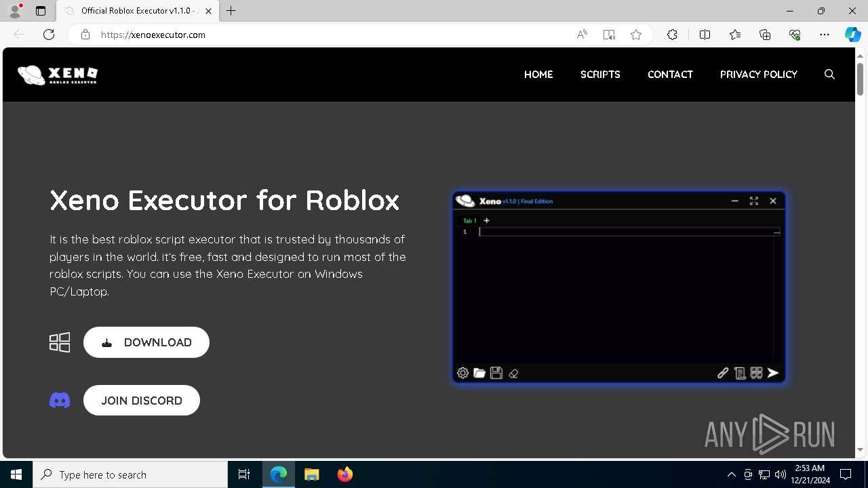868x488 pixels.
Task: Open Browser essentials heart icon
Action: [x=795, y=35]
